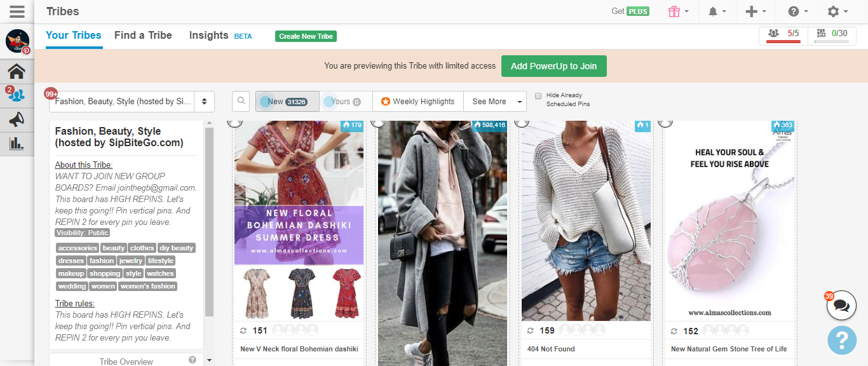
Task: Check Hide Already Scheduled Pins checkbox
Action: click(538, 96)
